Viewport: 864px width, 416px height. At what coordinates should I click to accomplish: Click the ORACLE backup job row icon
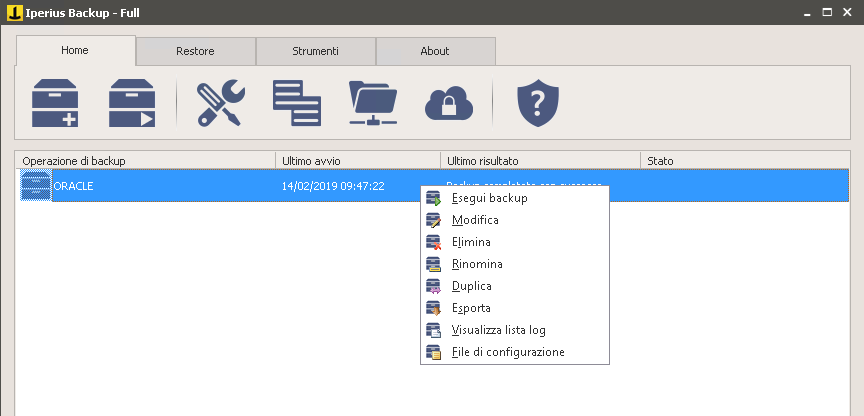pos(36,186)
